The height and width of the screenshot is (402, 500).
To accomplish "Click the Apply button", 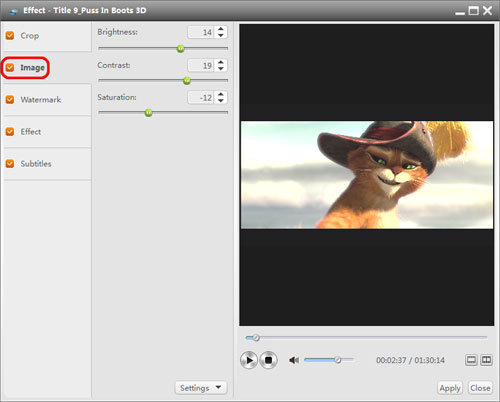I will pyautogui.click(x=450, y=388).
